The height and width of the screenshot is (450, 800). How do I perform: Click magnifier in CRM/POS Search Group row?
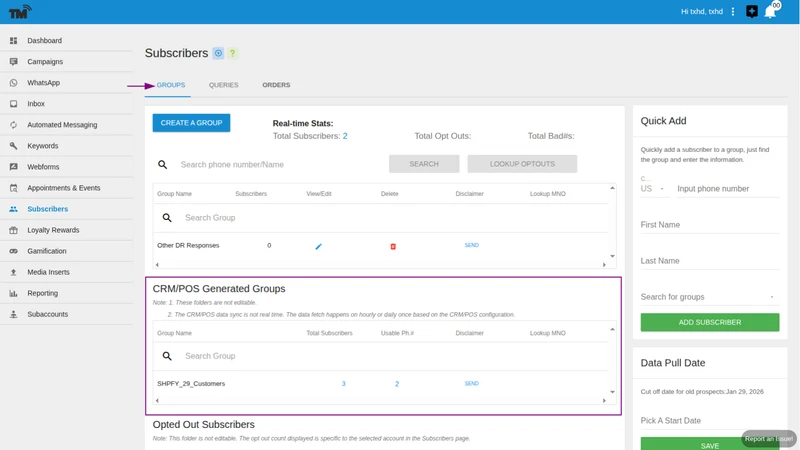coord(167,356)
